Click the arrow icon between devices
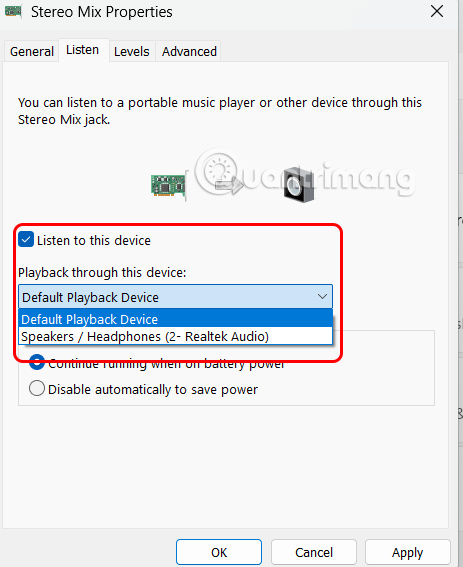Image resolution: width=463 pixels, height=567 pixels. click(x=229, y=186)
